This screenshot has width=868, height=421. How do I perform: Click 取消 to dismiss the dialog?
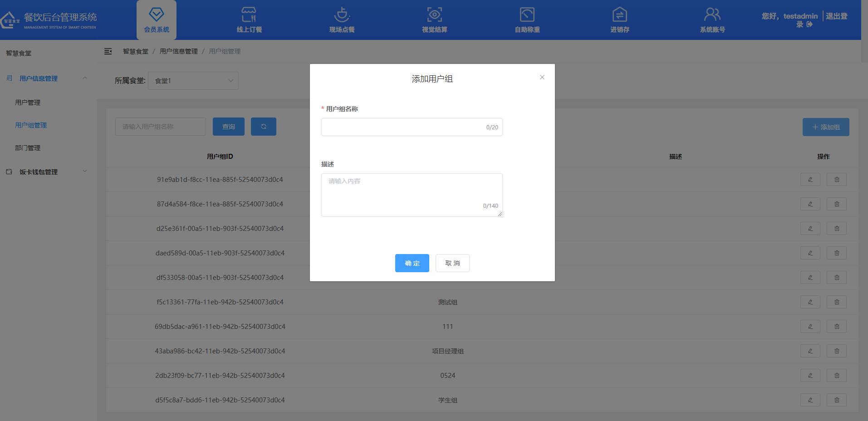452,263
